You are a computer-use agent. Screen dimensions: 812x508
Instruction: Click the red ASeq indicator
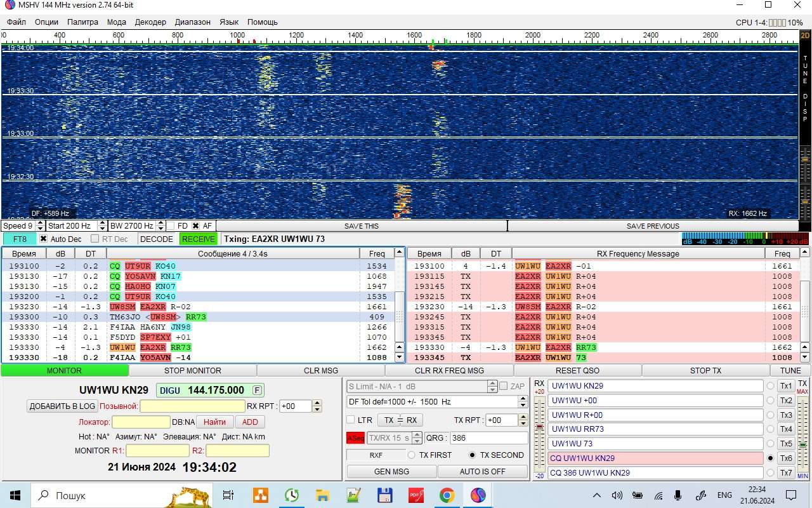[355, 438]
